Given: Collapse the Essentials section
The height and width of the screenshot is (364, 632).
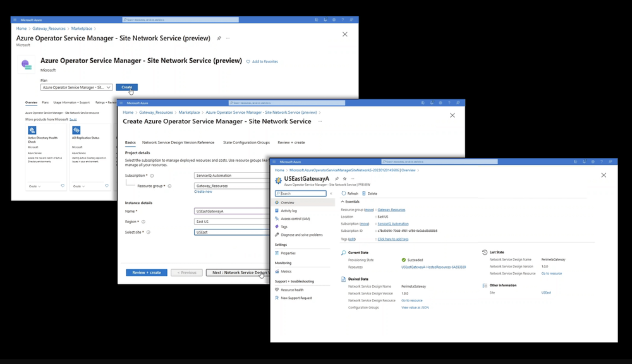Looking at the screenshot, I should point(350,202).
